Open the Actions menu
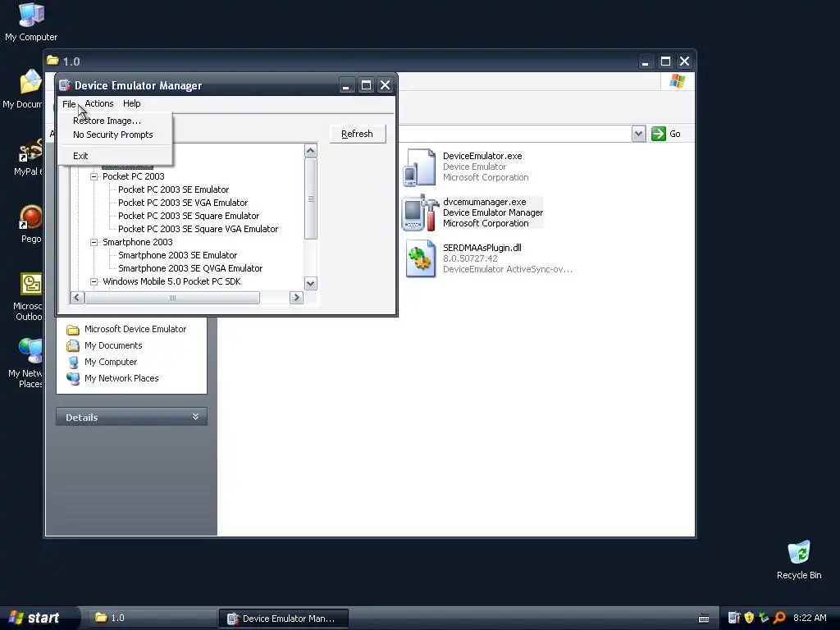This screenshot has width=840, height=630. coord(99,103)
